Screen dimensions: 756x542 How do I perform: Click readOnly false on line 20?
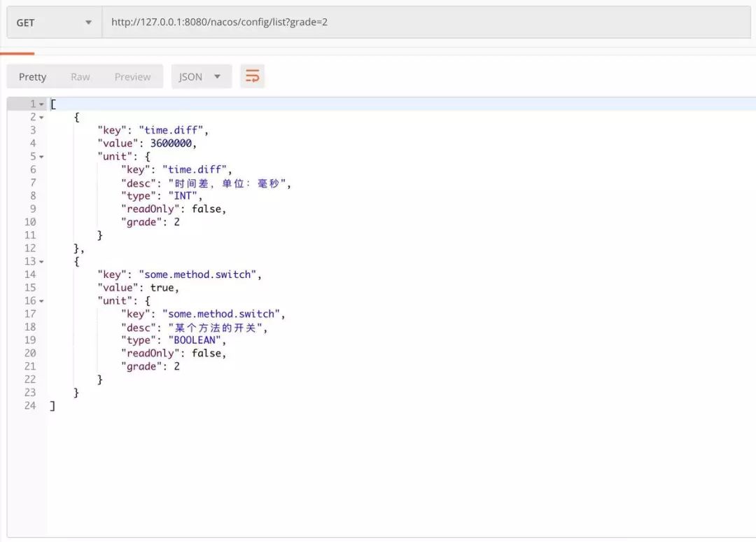click(206, 353)
